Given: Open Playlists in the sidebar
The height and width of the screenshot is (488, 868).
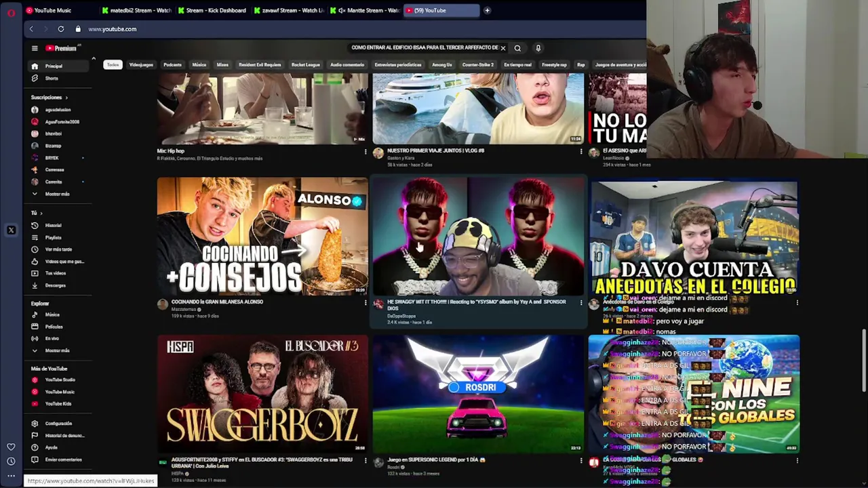Looking at the screenshot, I should click(x=60, y=238).
